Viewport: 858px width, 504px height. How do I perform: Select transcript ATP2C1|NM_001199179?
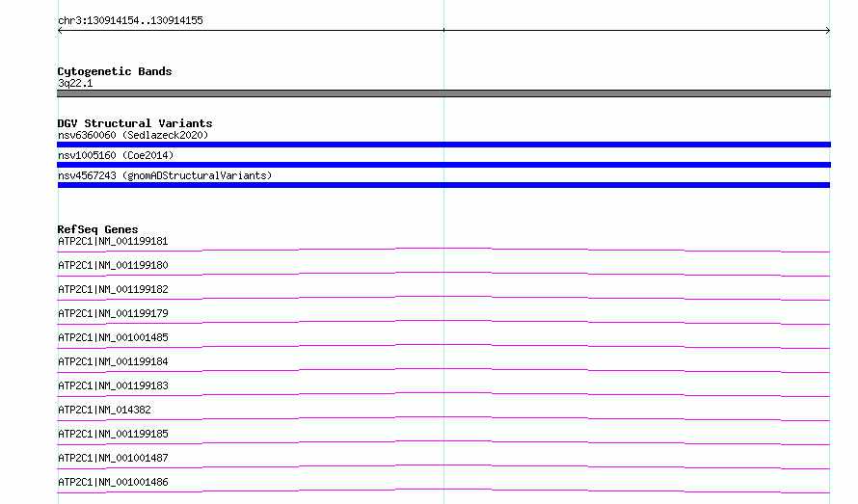click(113, 313)
